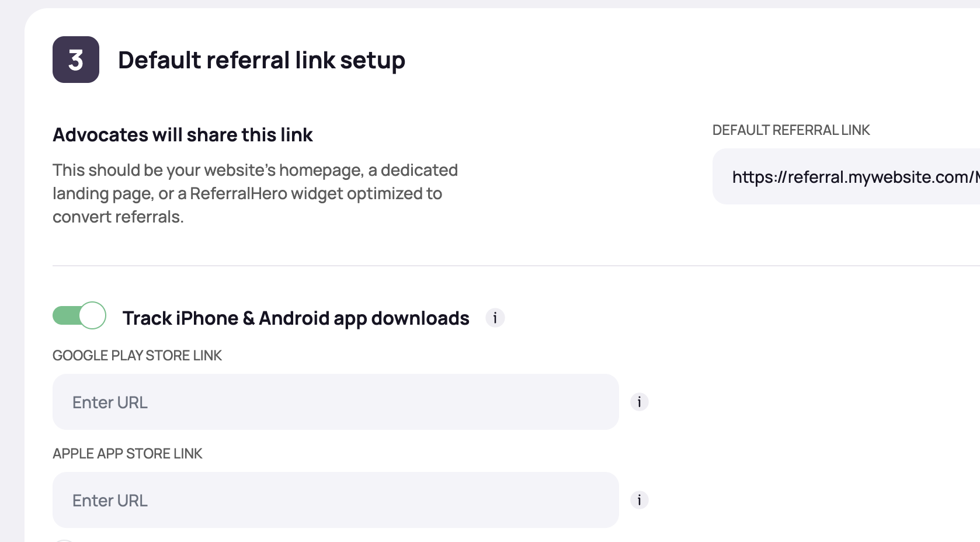Focus the Google Play Store link field
Viewport: 980px width, 542px height.
coord(335,402)
